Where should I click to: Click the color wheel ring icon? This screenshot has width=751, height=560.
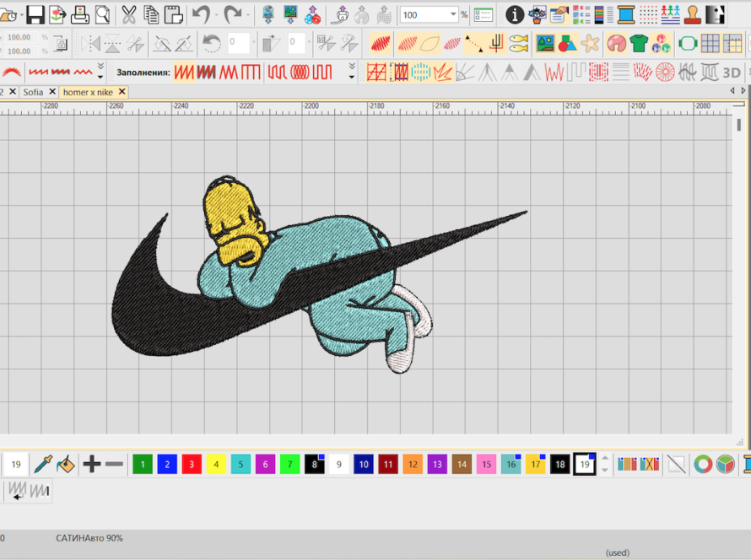point(703,464)
